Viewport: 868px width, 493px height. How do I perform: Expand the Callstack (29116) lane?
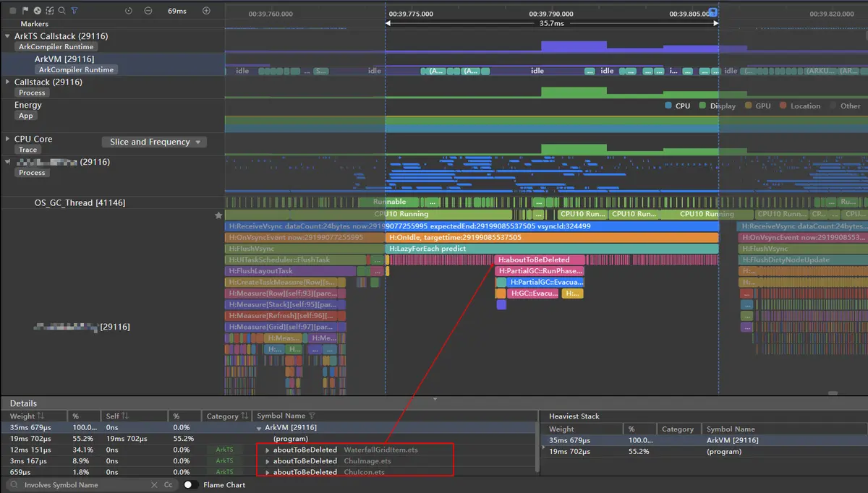point(7,82)
